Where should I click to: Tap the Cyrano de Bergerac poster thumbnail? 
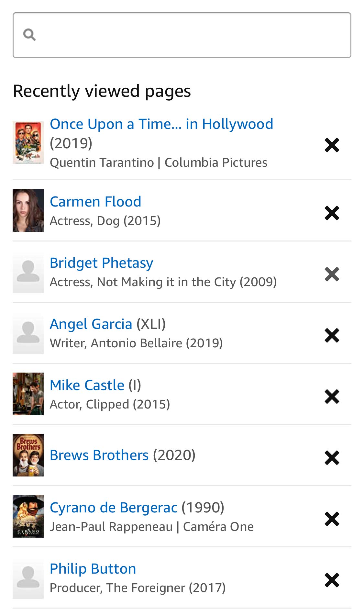tap(28, 516)
